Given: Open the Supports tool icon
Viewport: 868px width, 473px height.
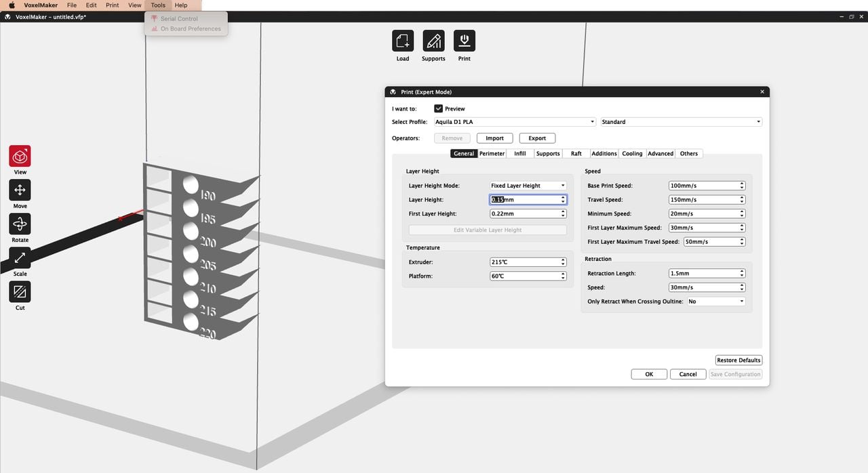Looking at the screenshot, I should pyautogui.click(x=433, y=41).
